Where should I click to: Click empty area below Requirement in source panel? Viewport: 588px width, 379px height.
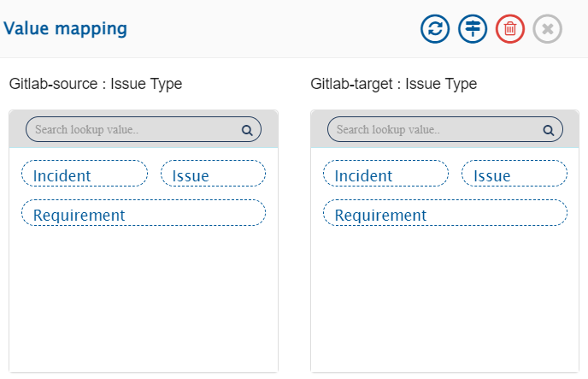144,299
